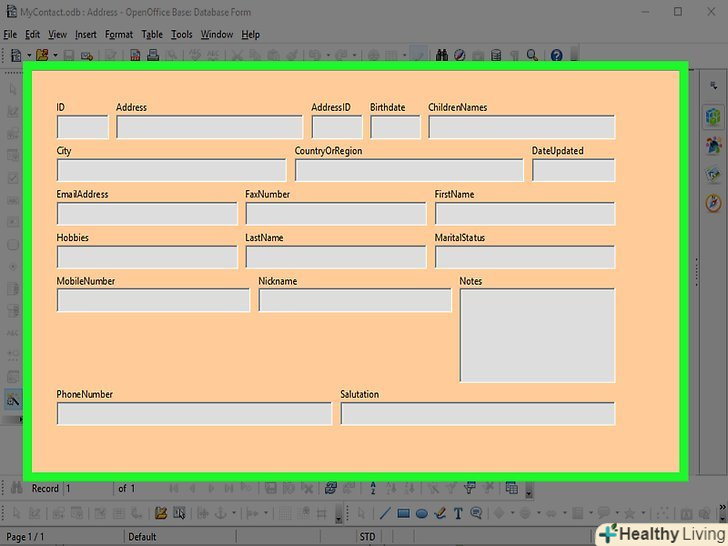This screenshot has height=546, width=728.
Task: Open the sidebar Gallery picture icon
Action: coord(713,174)
